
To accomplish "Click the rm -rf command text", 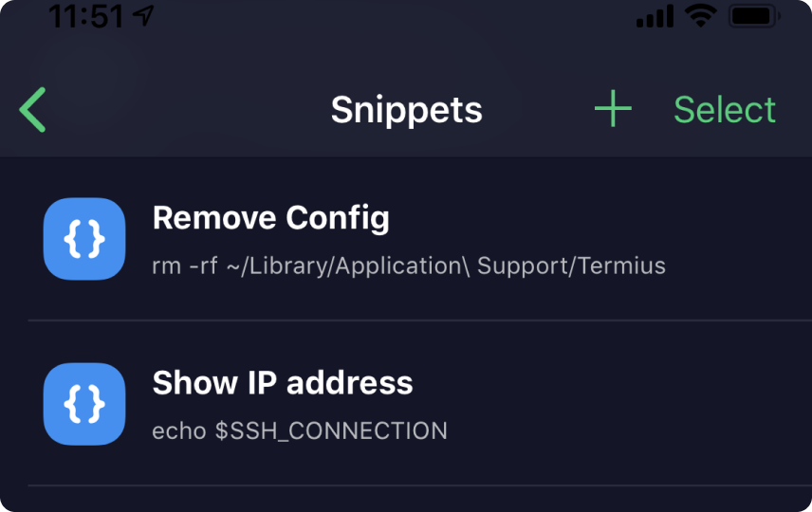I will 409,266.
